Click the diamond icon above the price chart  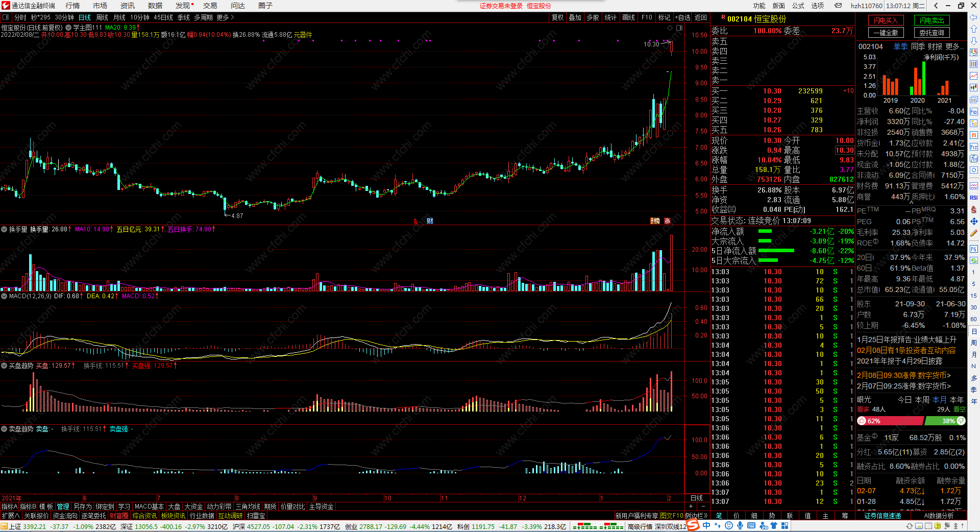click(670, 28)
